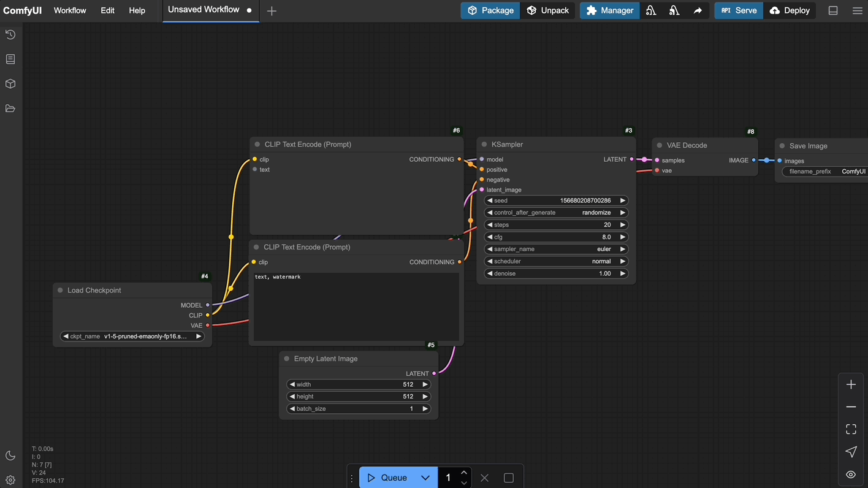Open the Help menu
This screenshot has height=488, width=868.
pos(137,10)
